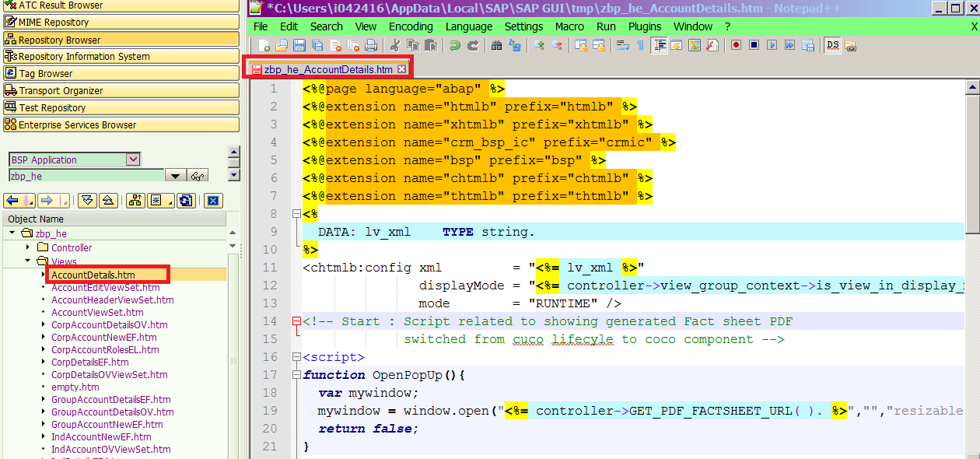Click the Print toolbar icon
The height and width of the screenshot is (459, 980).
[x=370, y=45]
